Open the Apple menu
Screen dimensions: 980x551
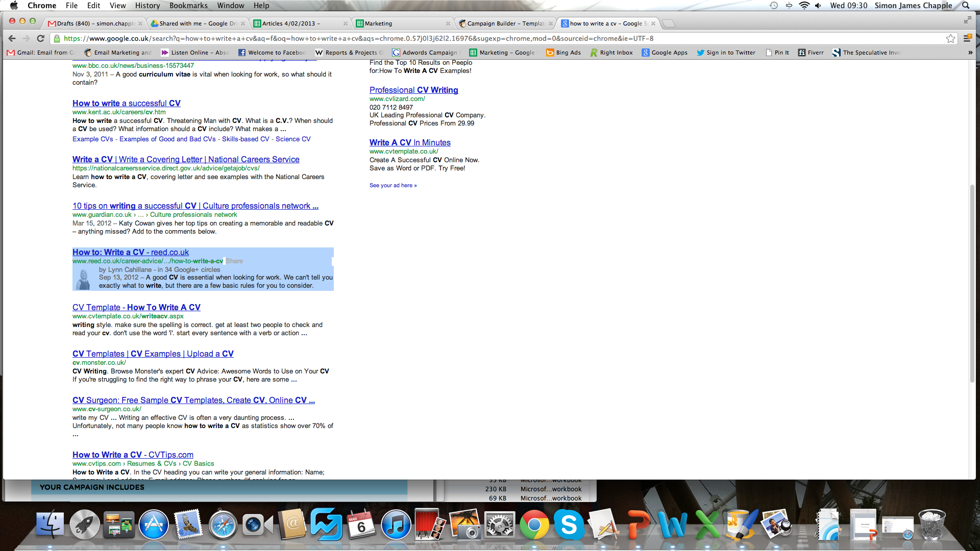(x=14, y=6)
